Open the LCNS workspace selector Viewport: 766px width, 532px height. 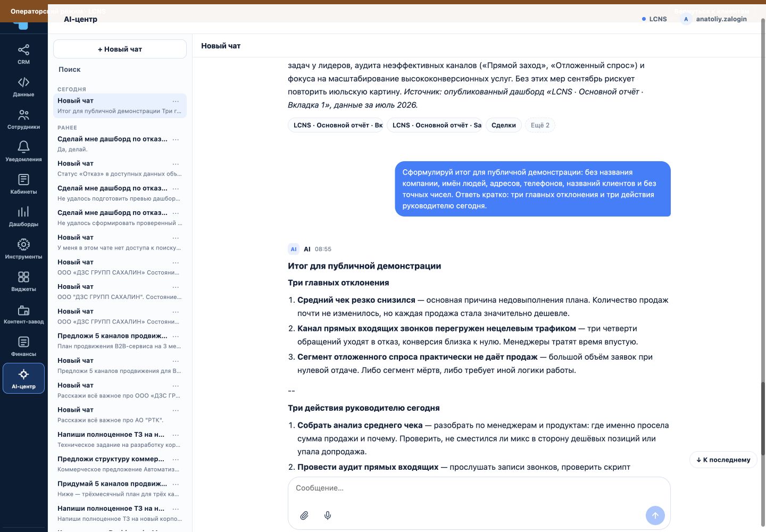tap(654, 19)
